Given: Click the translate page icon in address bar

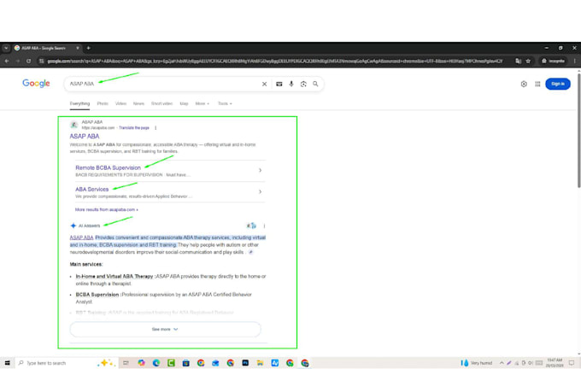Looking at the screenshot, I should pyautogui.click(x=518, y=61).
